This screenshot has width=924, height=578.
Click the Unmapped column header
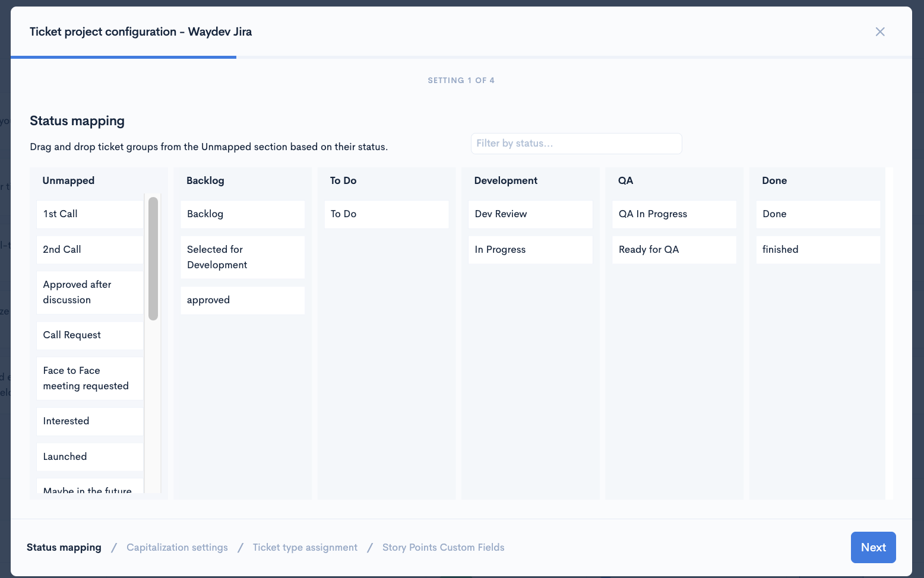(x=68, y=181)
